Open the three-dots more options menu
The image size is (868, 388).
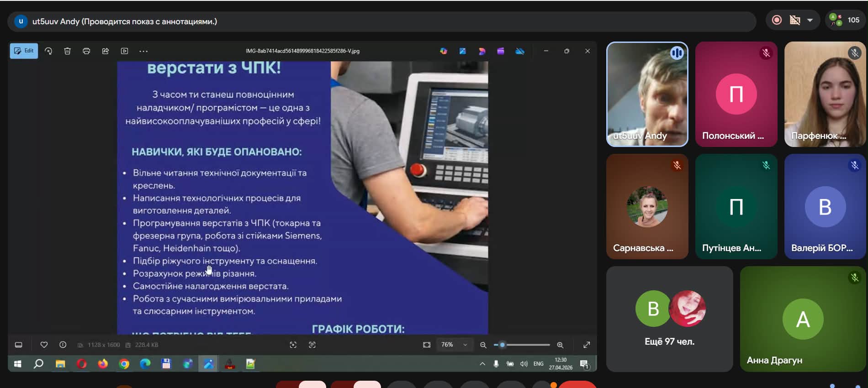[x=143, y=51]
